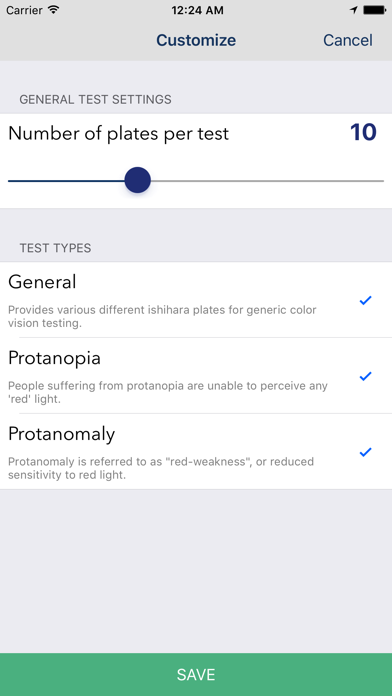Image resolution: width=392 pixels, height=696 pixels.
Task: Click the Cancel button
Action: click(x=348, y=40)
